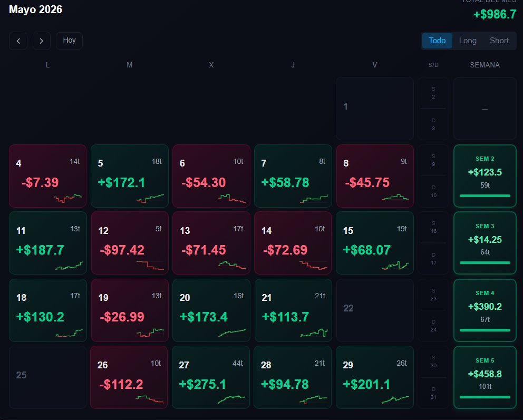The width and height of the screenshot is (523, 420).
Task: Select the empty day 25 cell
Action: click(x=47, y=377)
